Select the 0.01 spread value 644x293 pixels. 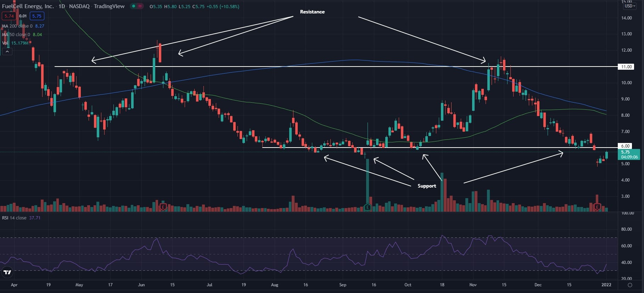(x=23, y=16)
